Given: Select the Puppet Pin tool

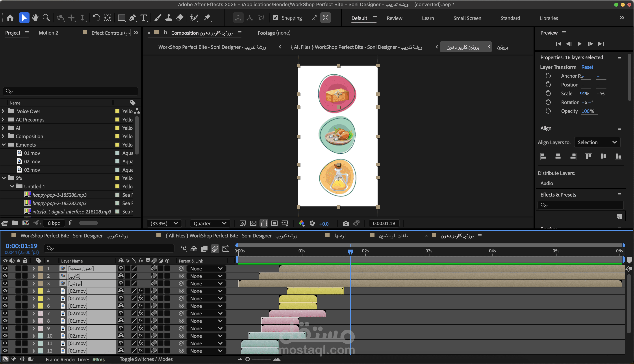Looking at the screenshot, I should pos(207,18).
